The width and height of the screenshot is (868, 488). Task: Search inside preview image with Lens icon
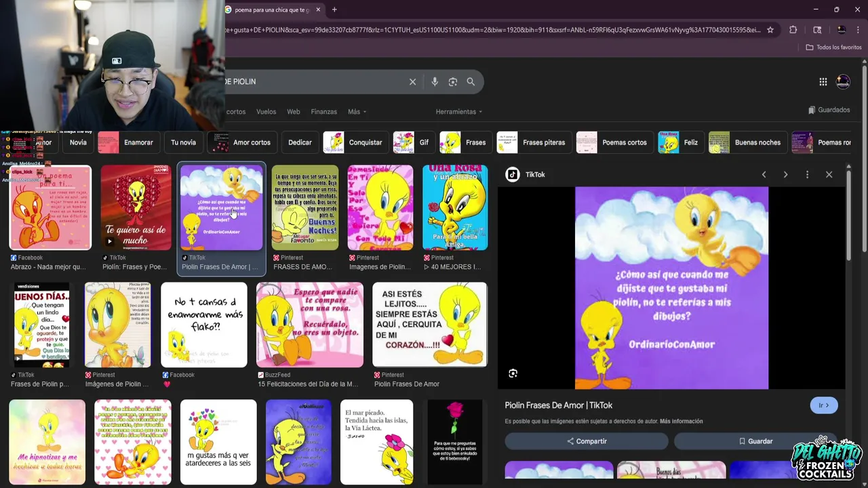[513, 373]
